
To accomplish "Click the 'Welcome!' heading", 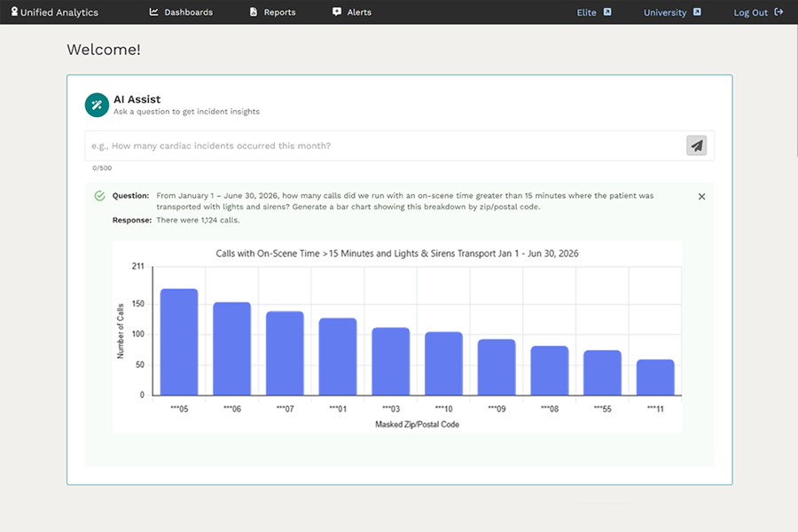I will click(104, 50).
